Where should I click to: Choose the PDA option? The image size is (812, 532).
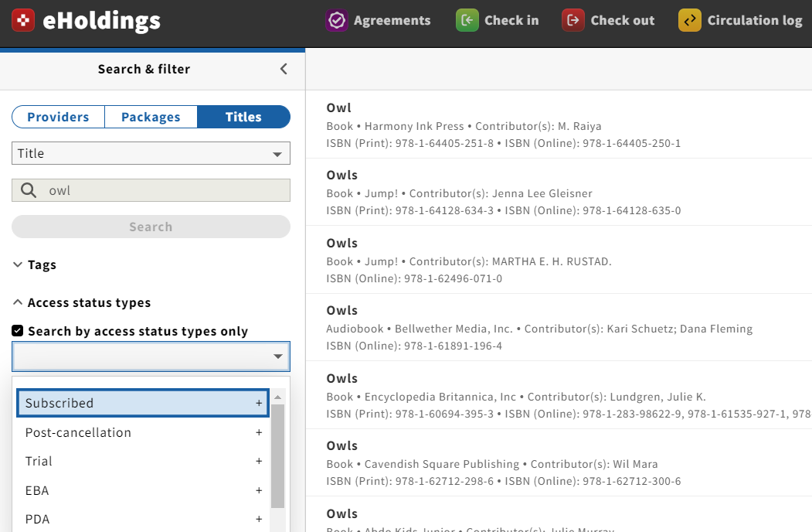coord(143,519)
